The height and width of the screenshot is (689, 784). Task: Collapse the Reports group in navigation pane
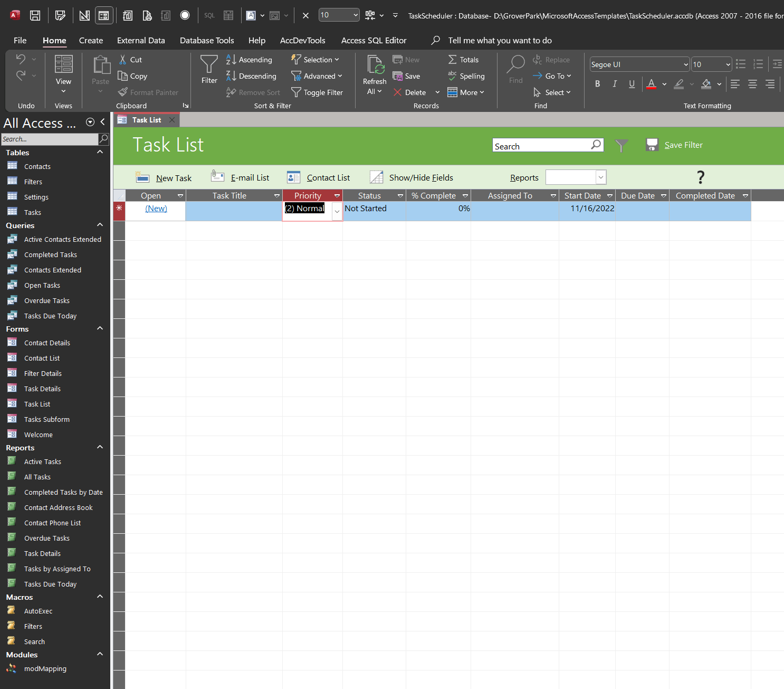(x=100, y=447)
